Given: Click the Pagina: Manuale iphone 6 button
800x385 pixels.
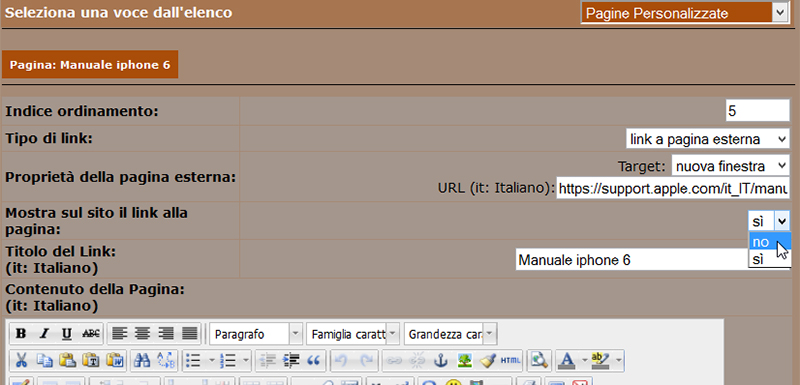Looking at the screenshot, I should click(90, 65).
